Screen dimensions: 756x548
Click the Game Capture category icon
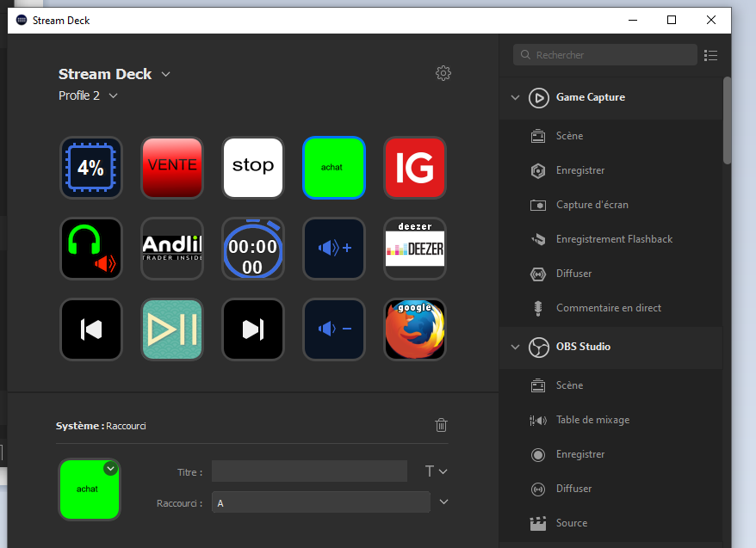point(538,98)
